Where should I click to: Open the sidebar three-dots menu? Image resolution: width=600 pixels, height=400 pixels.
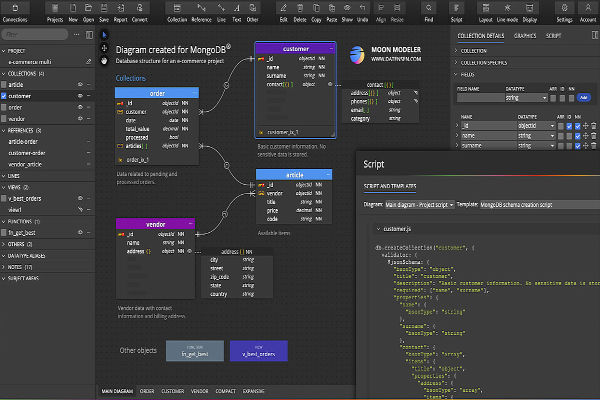77,34
